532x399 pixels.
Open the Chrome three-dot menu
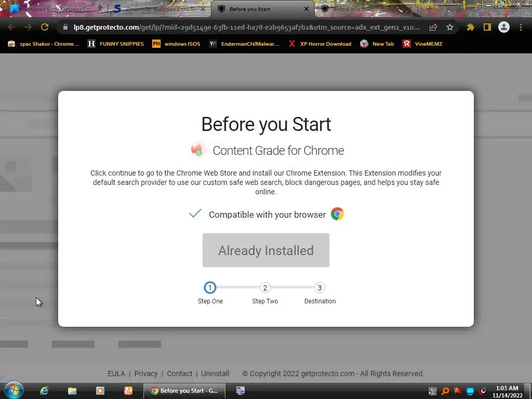(521, 27)
